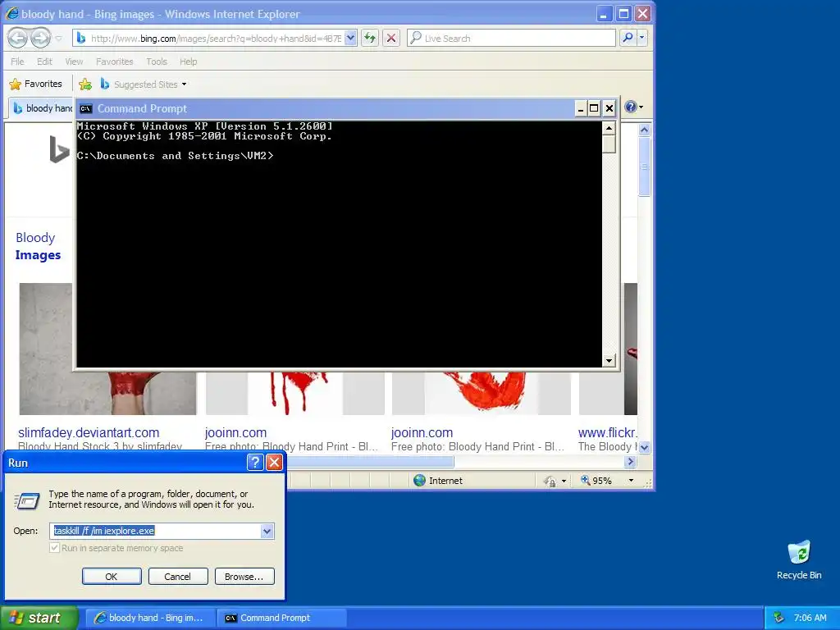Open the slimfadey.deviantart.com link
The width and height of the screenshot is (840, 630).
click(89, 432)
